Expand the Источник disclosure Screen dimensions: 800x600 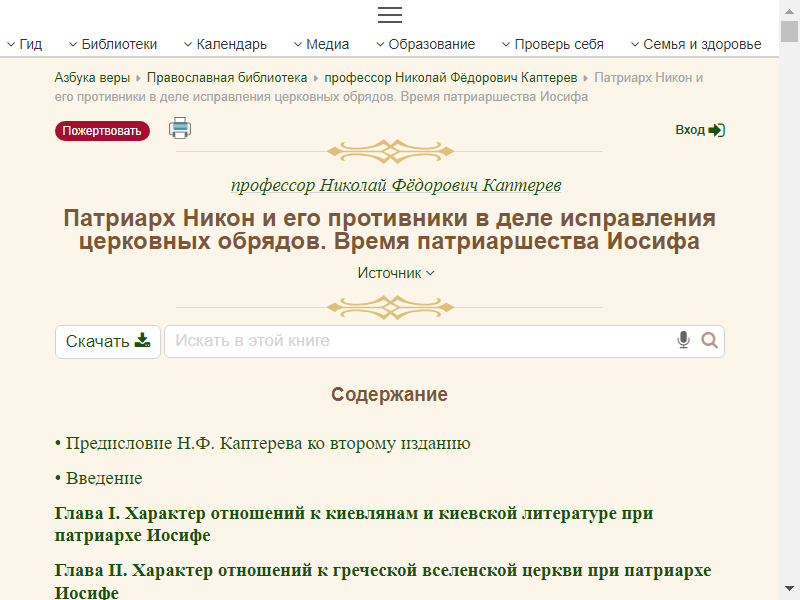[x=396, y=273]
